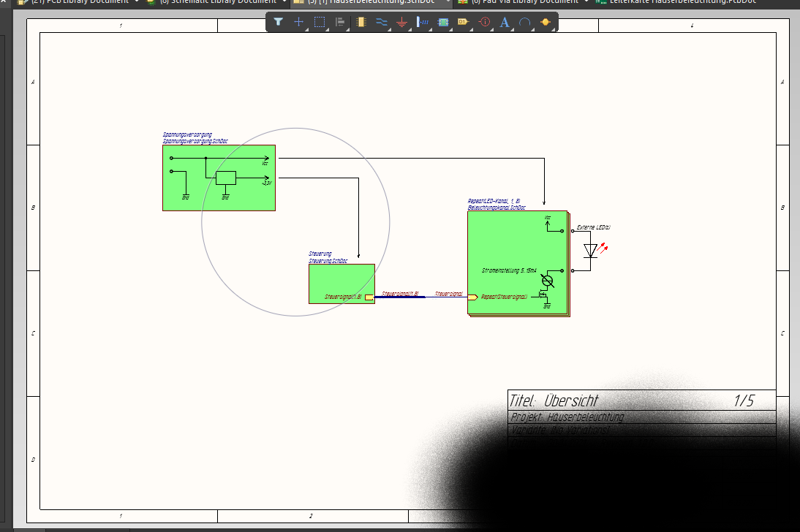Activate the dashed rectangle selection tool
Image resolution: width=800 pixels, height=532 pixels.
pyautogui.click(x=320, y=22)
